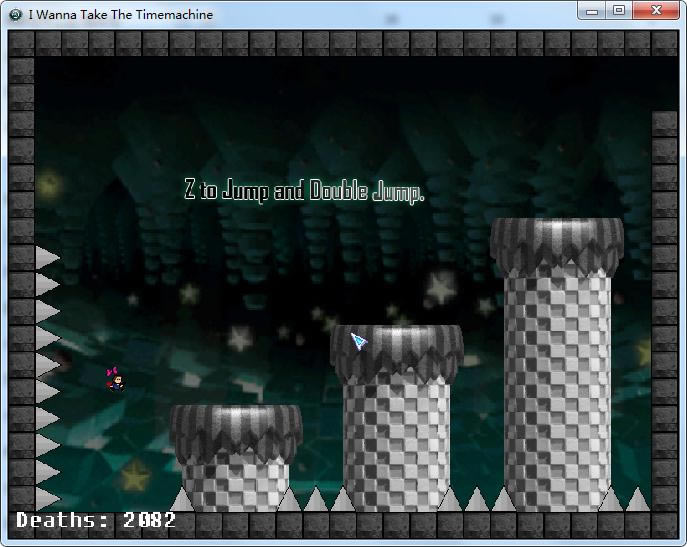The height and width of the screenshot is (547, 687).
Task: Click the blue arrow cursor on the middle pipe
Action: pyautogui.click(x=359, y=341)
